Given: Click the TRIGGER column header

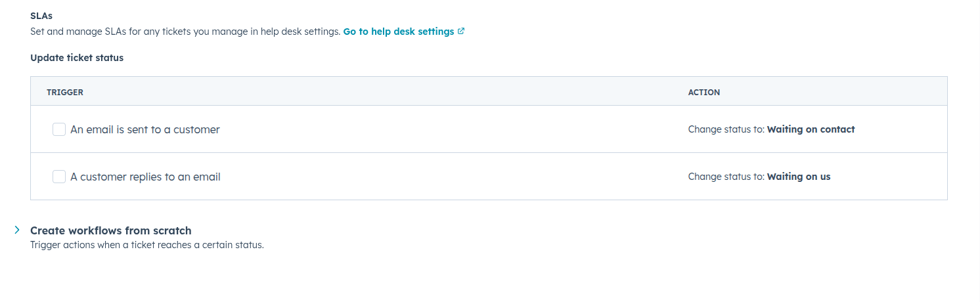Looking at the screenshot, I should click(65, 93).
